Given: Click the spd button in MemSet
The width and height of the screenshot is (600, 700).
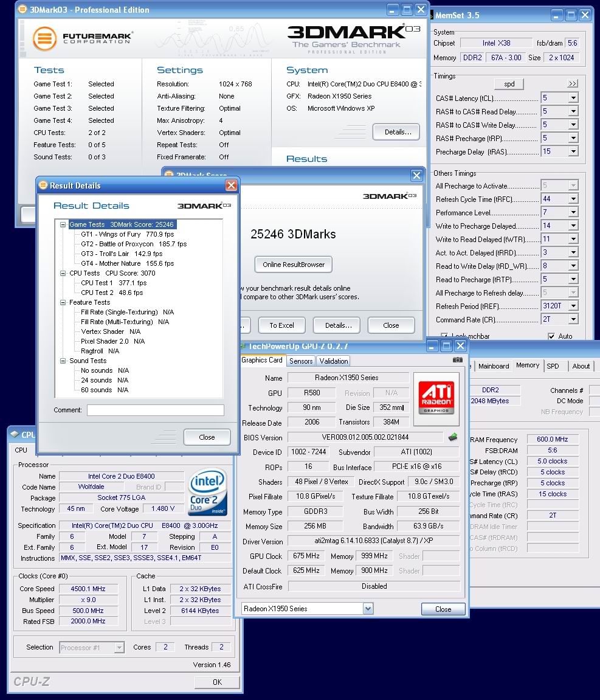Looking at the screenshot, I should pyautogui.click(x=509, y=84).
